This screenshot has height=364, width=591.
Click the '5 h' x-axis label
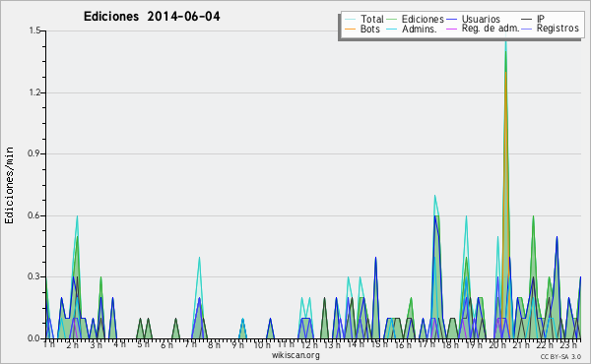pos(143,344)
